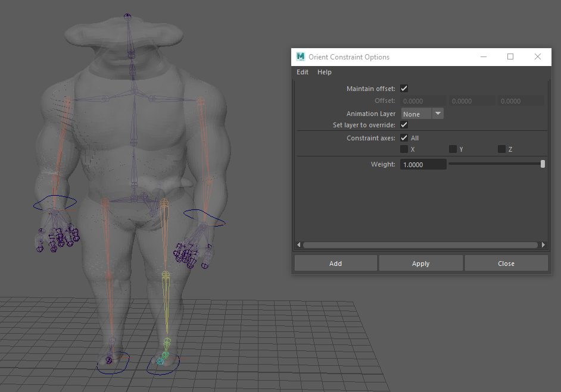Select the yellow highlighted knee joint
Image resolution: width=561 pixels, height=392 pixels.
click(x=166, y=275)
